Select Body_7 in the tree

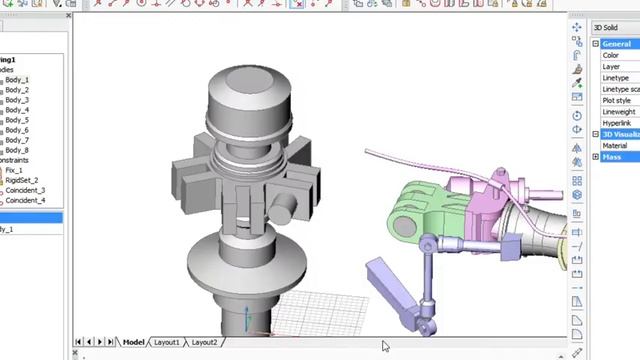point(17,140)
